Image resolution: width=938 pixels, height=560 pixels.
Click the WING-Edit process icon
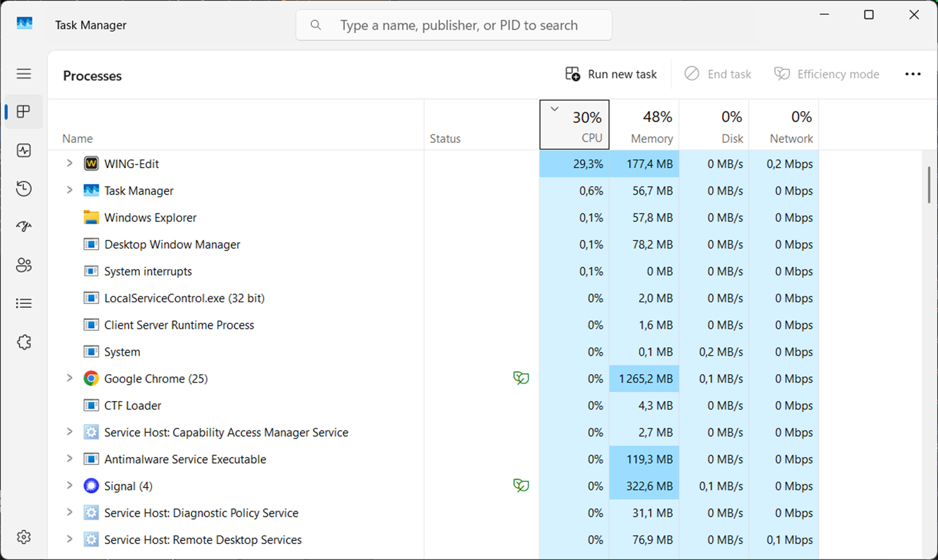point(91,164)
